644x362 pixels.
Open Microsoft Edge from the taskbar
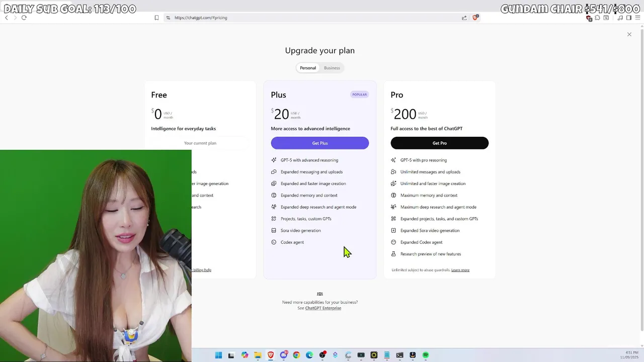point(309,355)
